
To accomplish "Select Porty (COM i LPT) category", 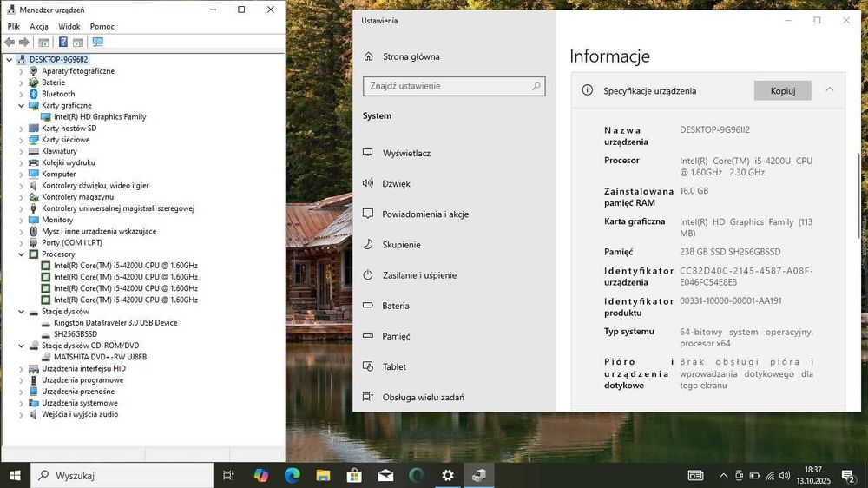I will (72, 242).
